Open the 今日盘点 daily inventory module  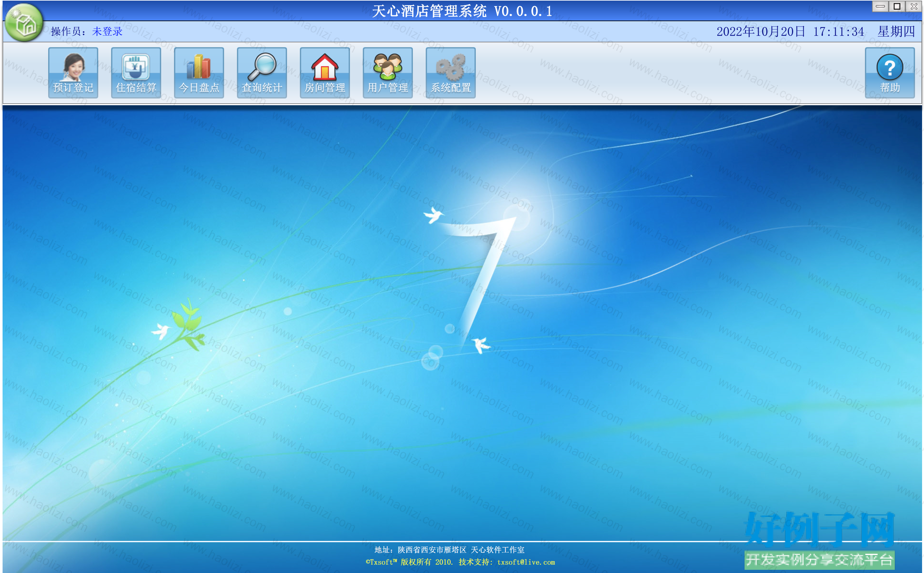(x=199, y=73)
